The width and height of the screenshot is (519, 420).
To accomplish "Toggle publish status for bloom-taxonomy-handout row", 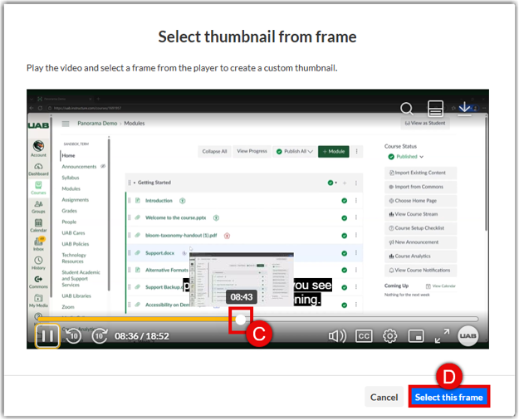I will click(x=345, y=236).
